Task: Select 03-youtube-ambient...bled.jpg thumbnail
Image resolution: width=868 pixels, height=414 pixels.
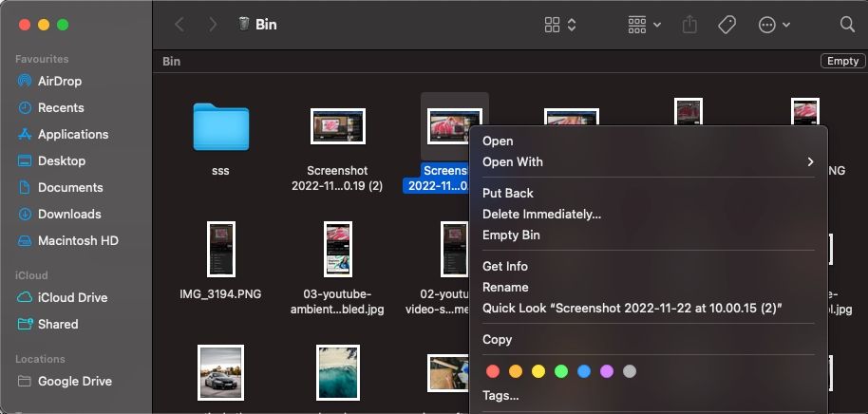Action: pos(338,249)
